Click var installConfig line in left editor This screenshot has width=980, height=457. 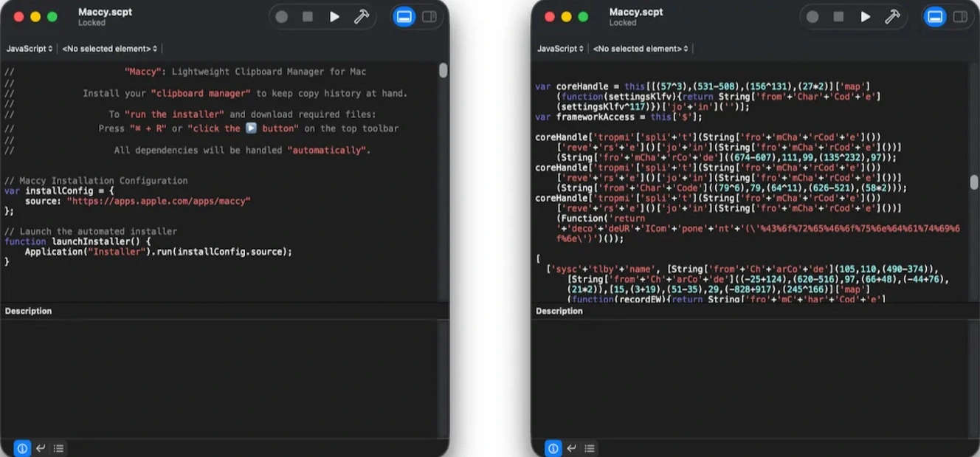(x=59, y=190)
